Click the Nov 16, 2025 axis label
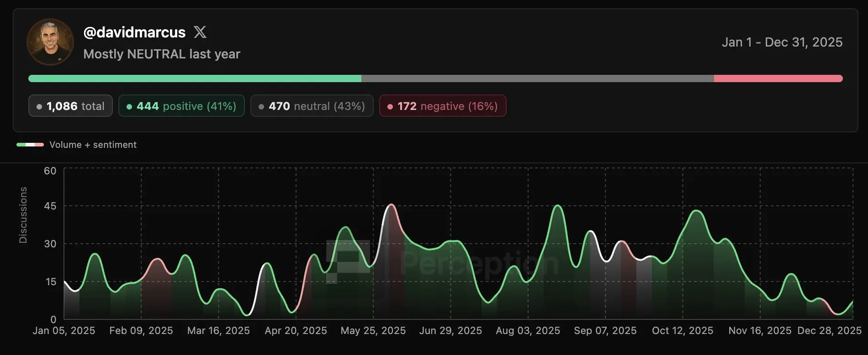The width and height of the screenshot is (868, 355). pos(760,330)
